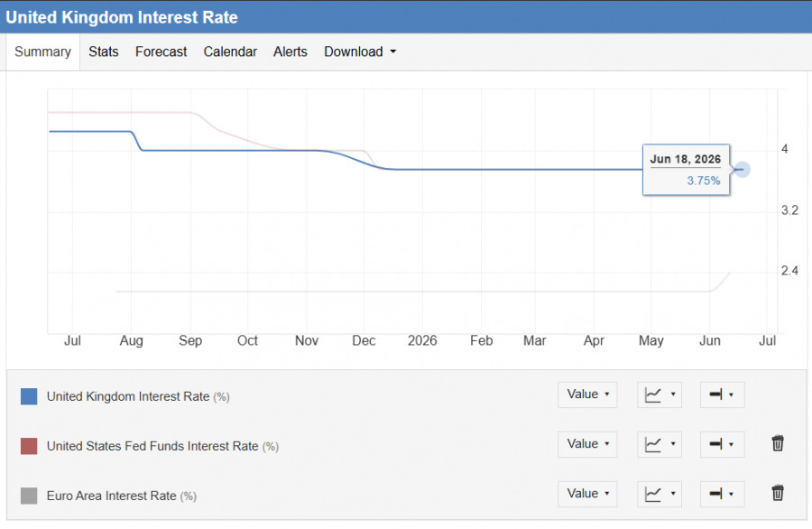Delete the United States Fed Funds series
This screenshot has width=812, height=529.
click(x=778, y=444)
